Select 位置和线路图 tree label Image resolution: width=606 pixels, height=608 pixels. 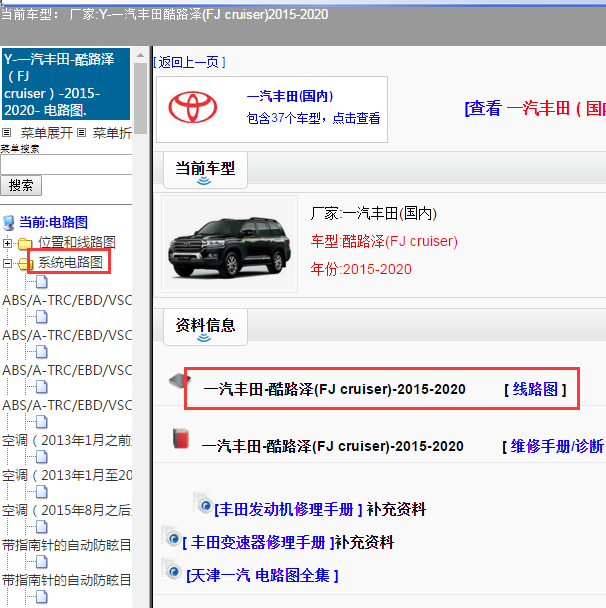coord(77,242)
